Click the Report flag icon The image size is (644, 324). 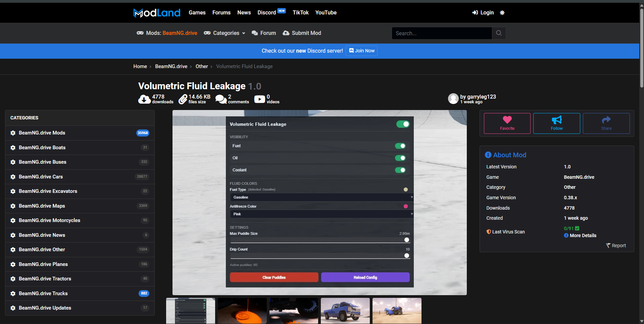(x=608, y=246)
